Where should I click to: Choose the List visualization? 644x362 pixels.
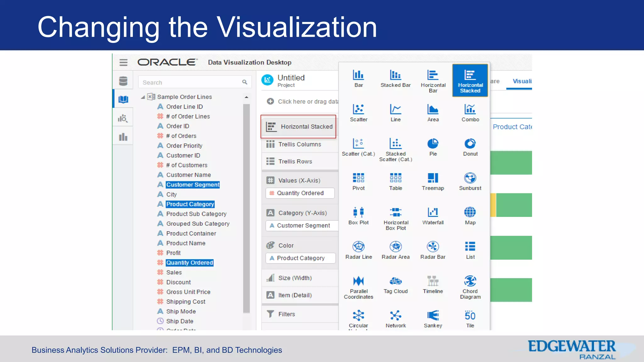pos(470,250)
